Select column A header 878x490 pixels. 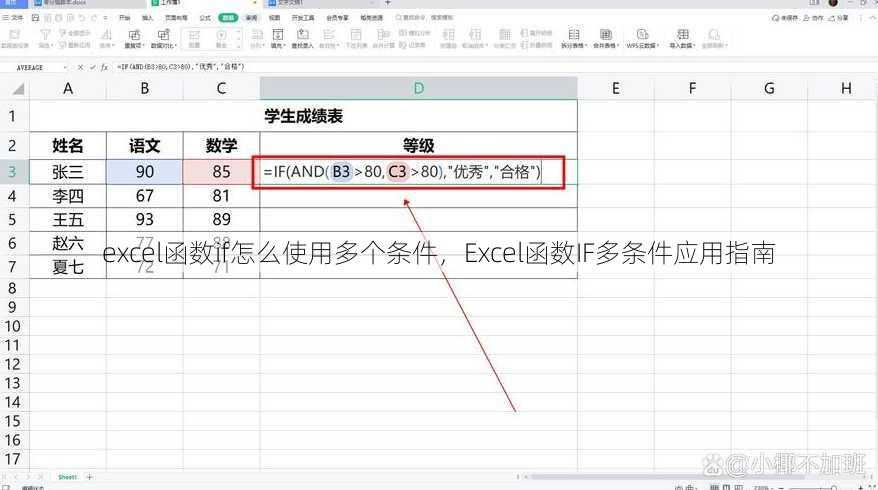pyautogui.click(x=68, y=88)
